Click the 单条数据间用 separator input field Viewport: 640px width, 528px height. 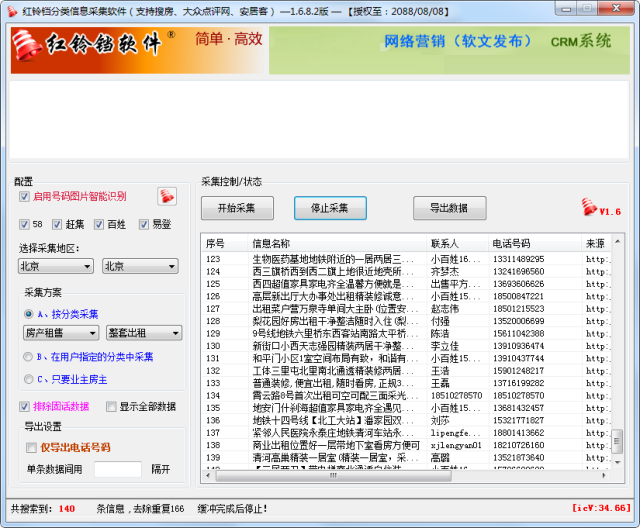click(x=118, y=469)
